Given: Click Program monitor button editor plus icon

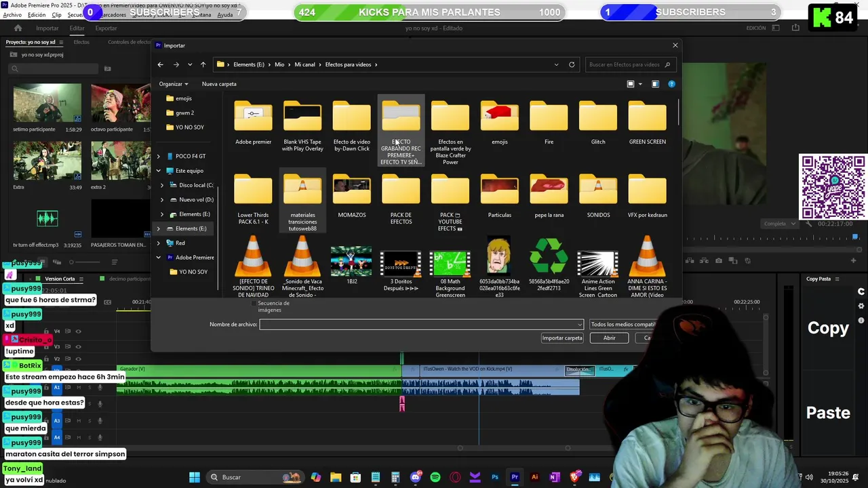Looking at the screenshot, I should click(x=853, y=261).
